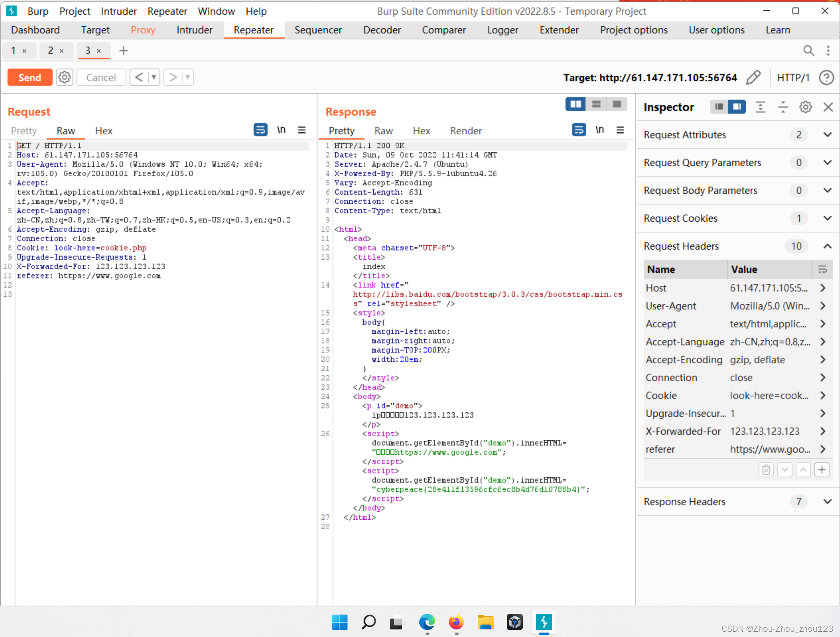Toggle the HTTP/1 protocol selector
The height and width of the screenshot is (637, 840).
[x=793, y=77]
